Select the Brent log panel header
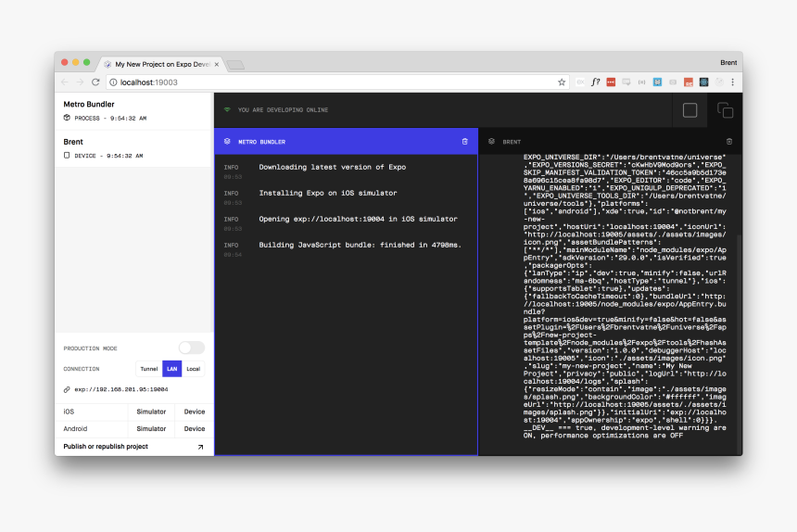The image size is (797, 532). click(610, 142)
